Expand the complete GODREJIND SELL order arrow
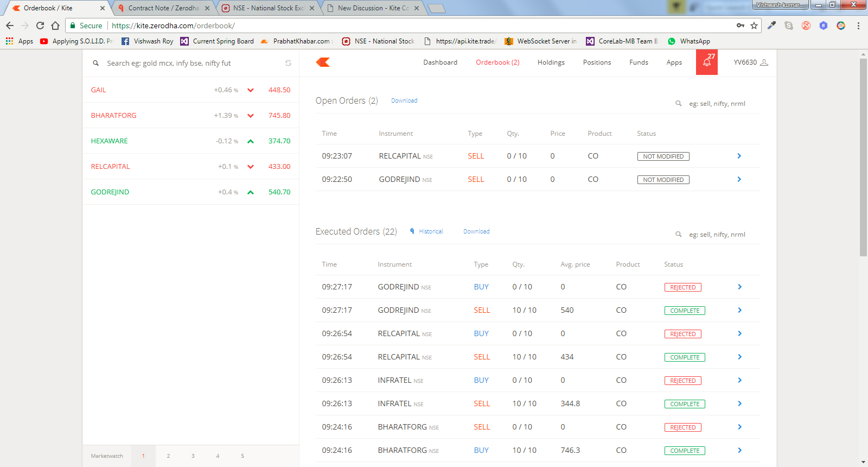Screen dimensions: 868x467 739,310
